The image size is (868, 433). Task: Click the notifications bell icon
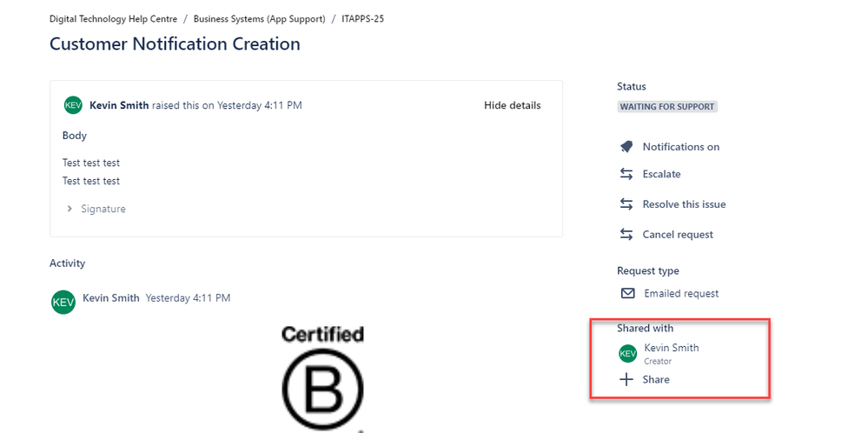[626, 147]
